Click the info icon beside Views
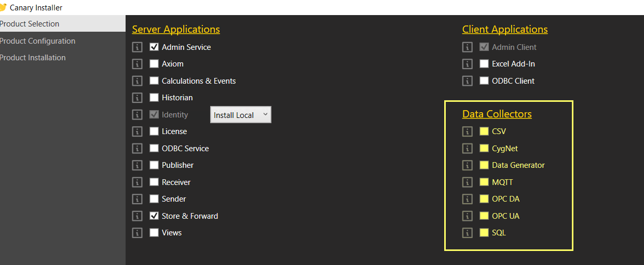 click(x=137, y=233)
